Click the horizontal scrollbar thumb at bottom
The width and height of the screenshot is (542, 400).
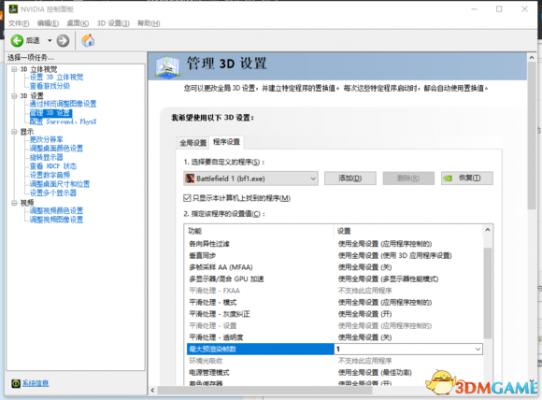coord(265,390)
